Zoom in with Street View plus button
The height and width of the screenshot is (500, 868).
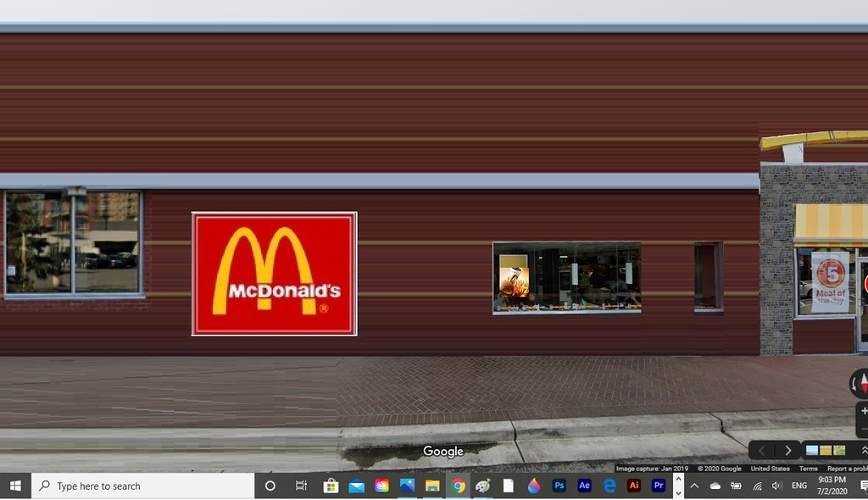[864, 411]
